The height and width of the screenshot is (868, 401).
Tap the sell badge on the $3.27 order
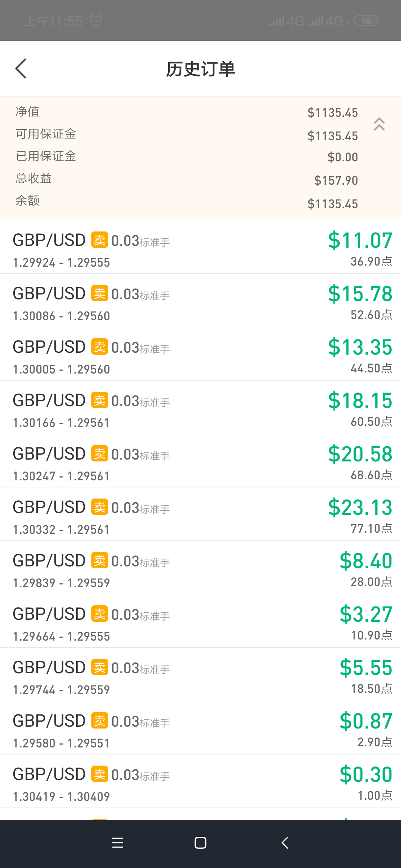(100, 614)
